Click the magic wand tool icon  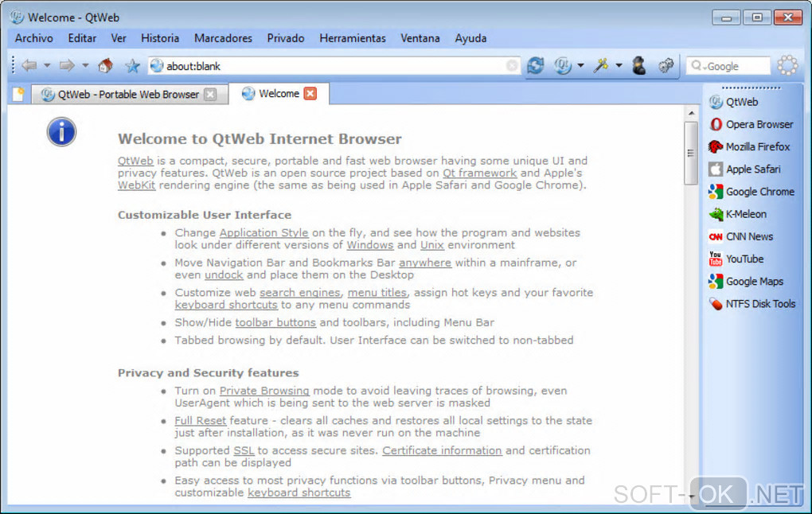click(x=601, y=66)
